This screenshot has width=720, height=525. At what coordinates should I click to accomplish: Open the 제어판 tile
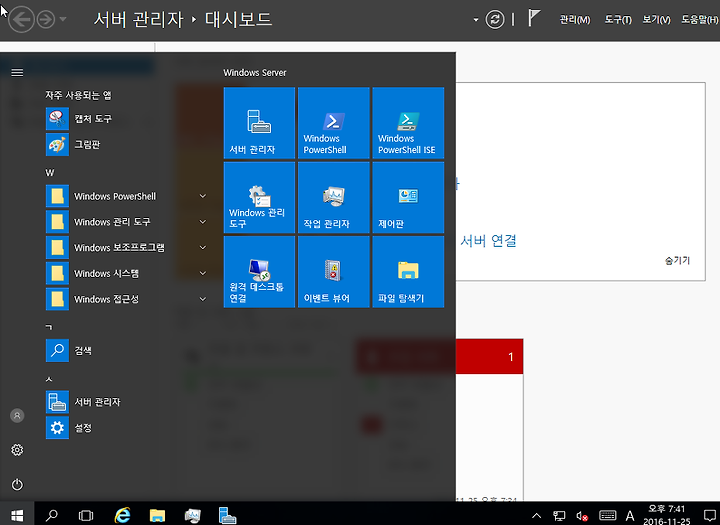(408, 197)
